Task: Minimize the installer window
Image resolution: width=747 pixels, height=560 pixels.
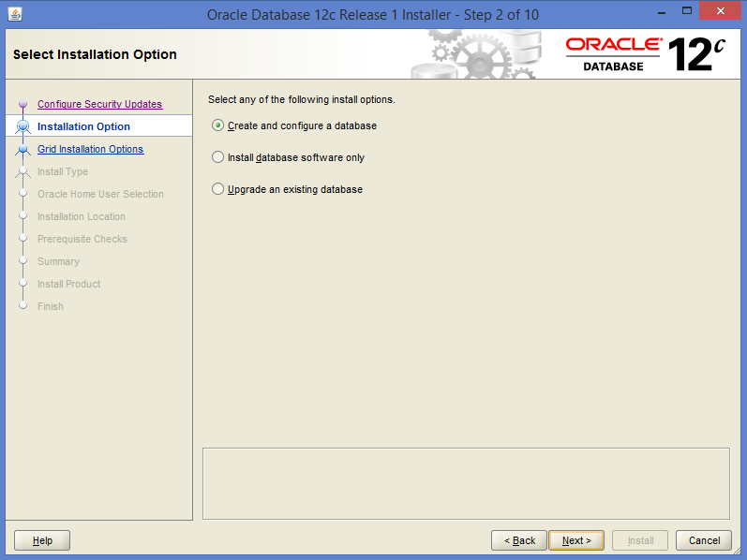Action: pyautogui.click(x=662, y=11)
